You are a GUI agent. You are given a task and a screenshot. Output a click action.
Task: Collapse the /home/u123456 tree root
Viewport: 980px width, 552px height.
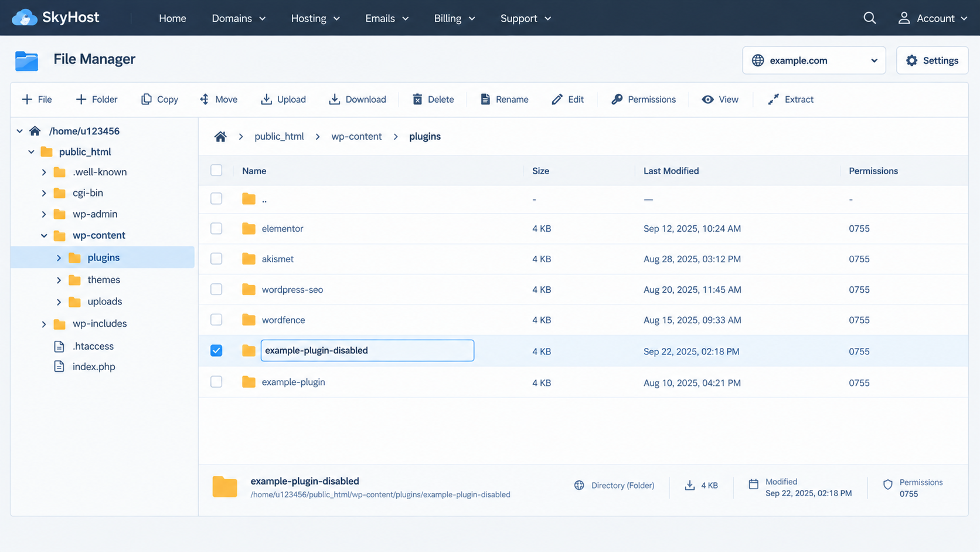tap(20, 131)
